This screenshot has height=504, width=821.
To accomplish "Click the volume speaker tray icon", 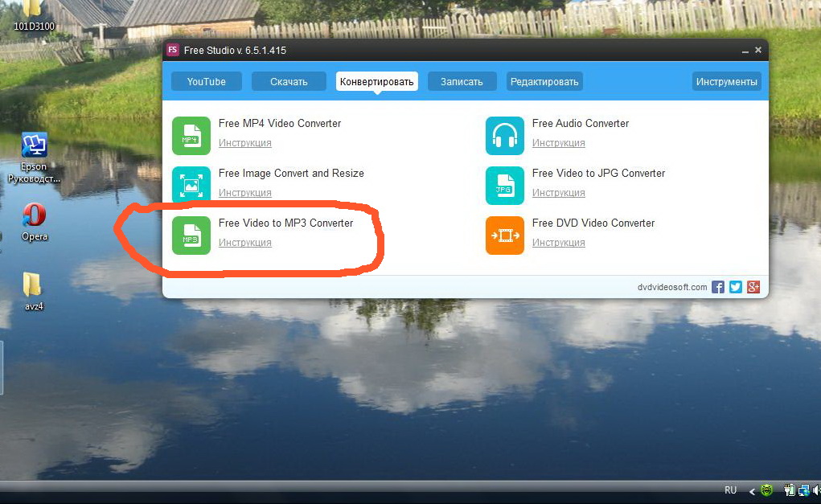I will tap(817, 490).
